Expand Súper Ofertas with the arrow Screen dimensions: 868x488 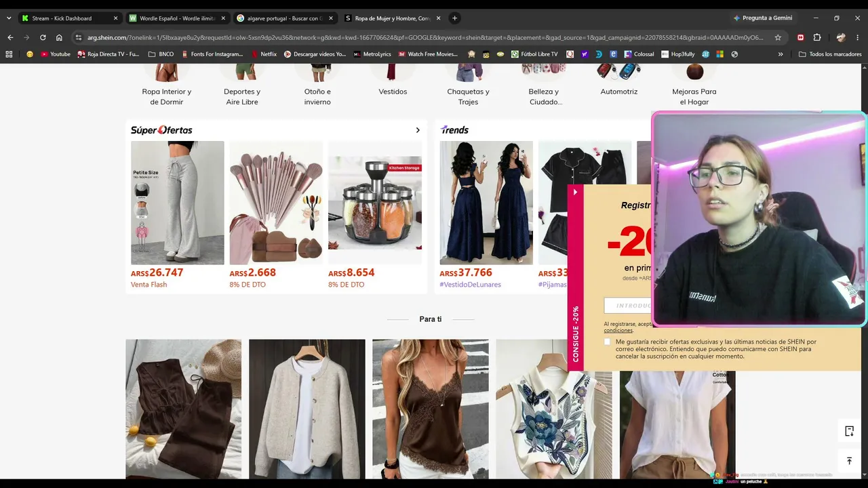click(x=418, y=130)
